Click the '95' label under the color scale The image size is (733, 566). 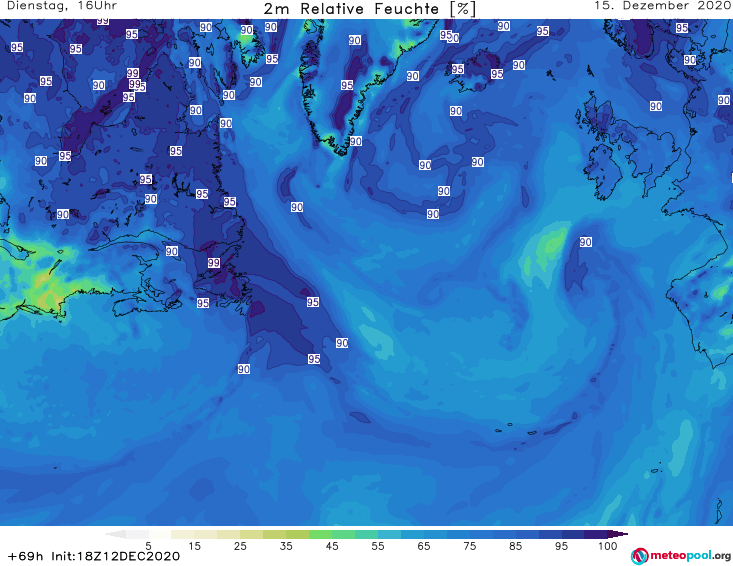click(x=561, y=546)
